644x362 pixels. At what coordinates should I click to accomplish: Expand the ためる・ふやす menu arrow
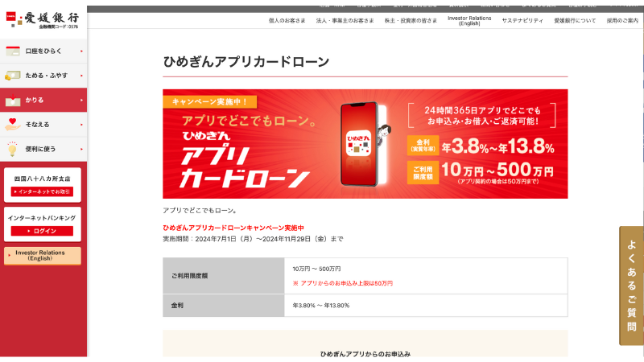[x=82, y=76]
